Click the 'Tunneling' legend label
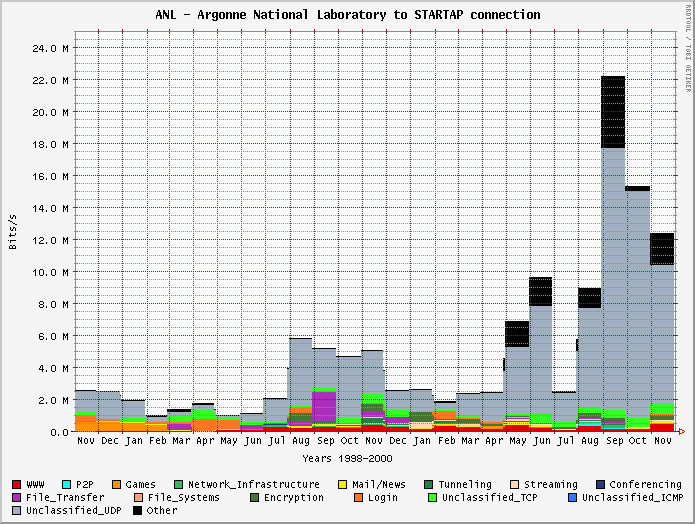 point(465,485)
